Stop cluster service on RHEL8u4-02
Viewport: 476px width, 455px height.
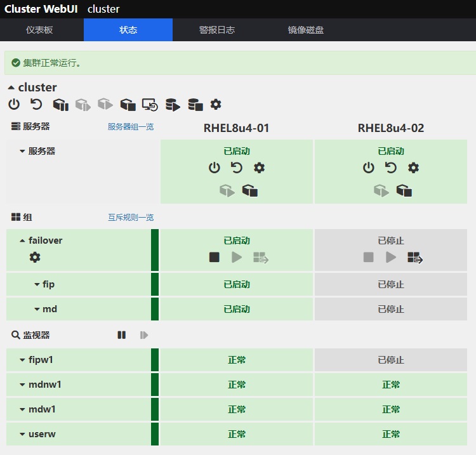click(x=404, y=191)
